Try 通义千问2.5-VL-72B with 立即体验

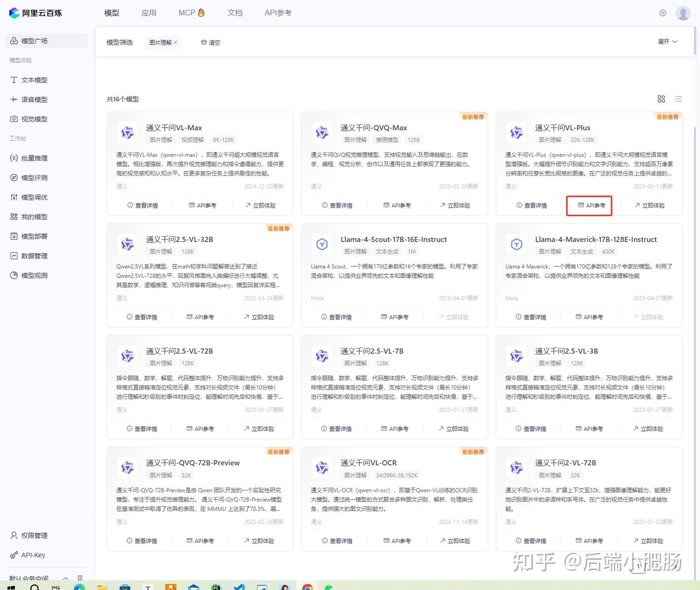pyautogui.click(x=259, y=429)
